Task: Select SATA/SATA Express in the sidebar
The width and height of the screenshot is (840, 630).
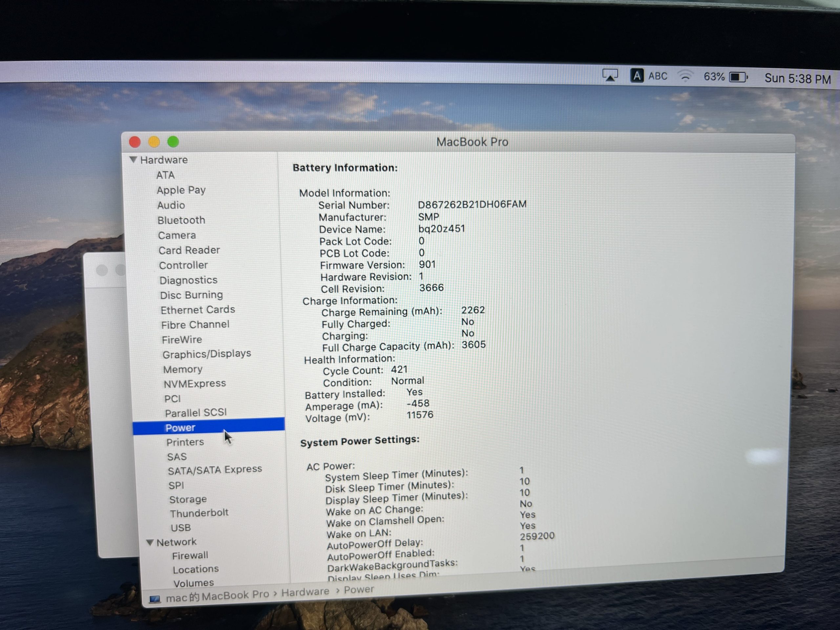Action: (215, 470)
